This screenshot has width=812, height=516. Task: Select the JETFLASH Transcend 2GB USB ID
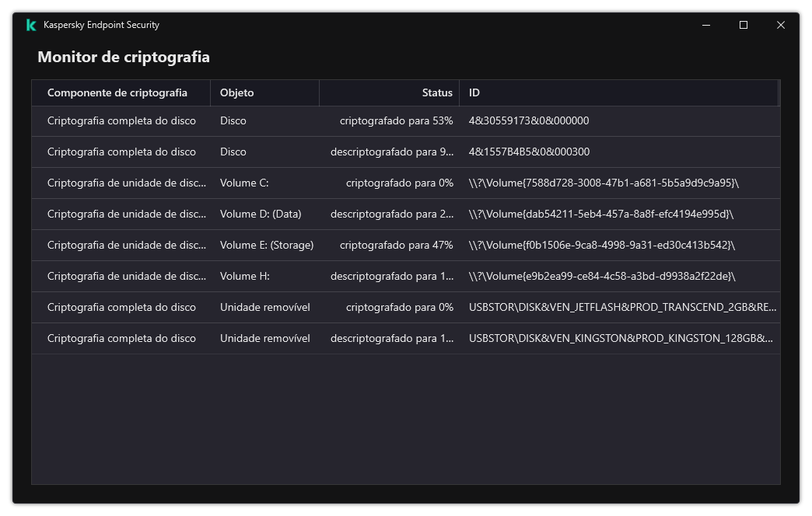(622, 307)
